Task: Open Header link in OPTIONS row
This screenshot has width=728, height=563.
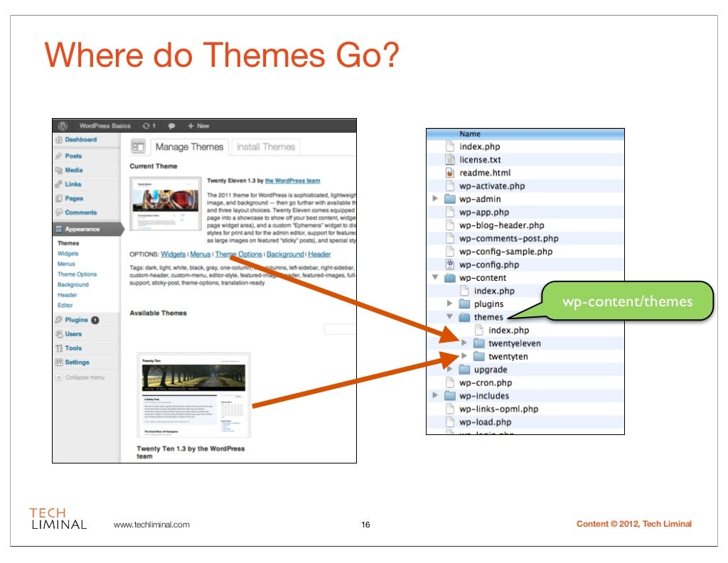Action: 319,254
